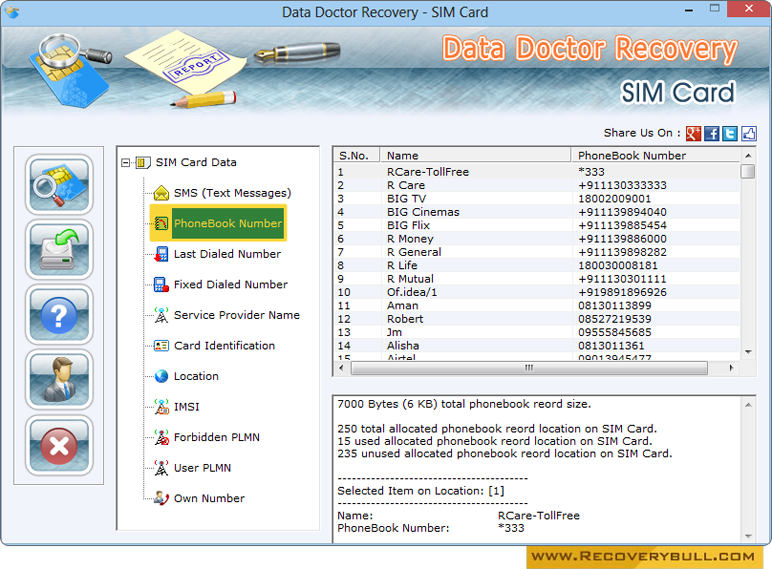Click the Own Number icon
772x569 pixels.
[x=161, y=498]
